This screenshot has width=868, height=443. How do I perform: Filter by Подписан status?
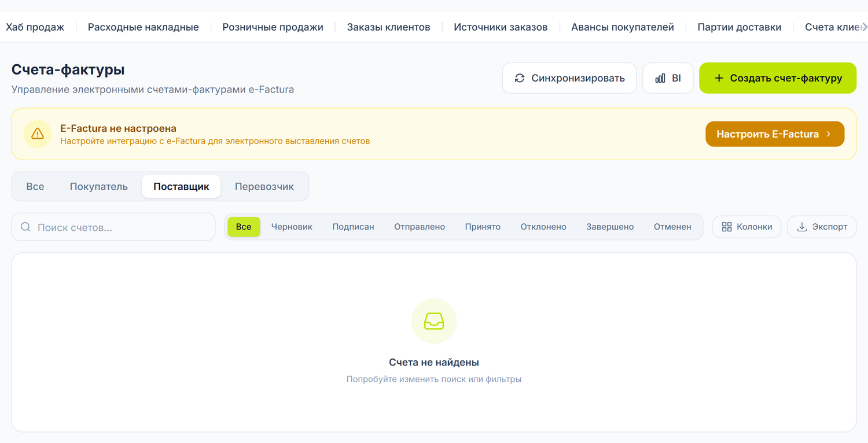tap(353, 227)
